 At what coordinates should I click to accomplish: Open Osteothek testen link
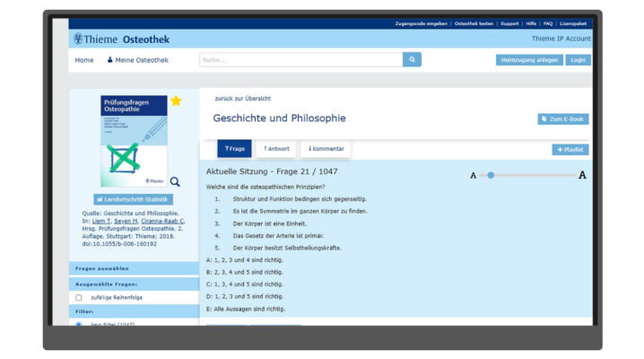click(x=474, y=24)
